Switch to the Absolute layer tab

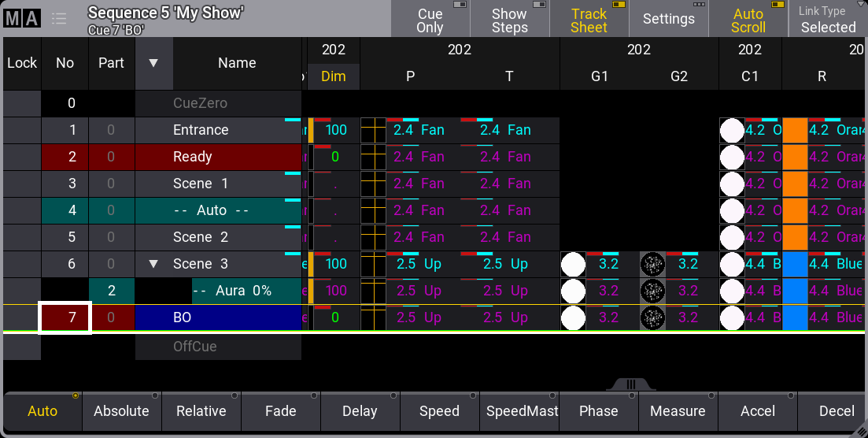[121, 410]
